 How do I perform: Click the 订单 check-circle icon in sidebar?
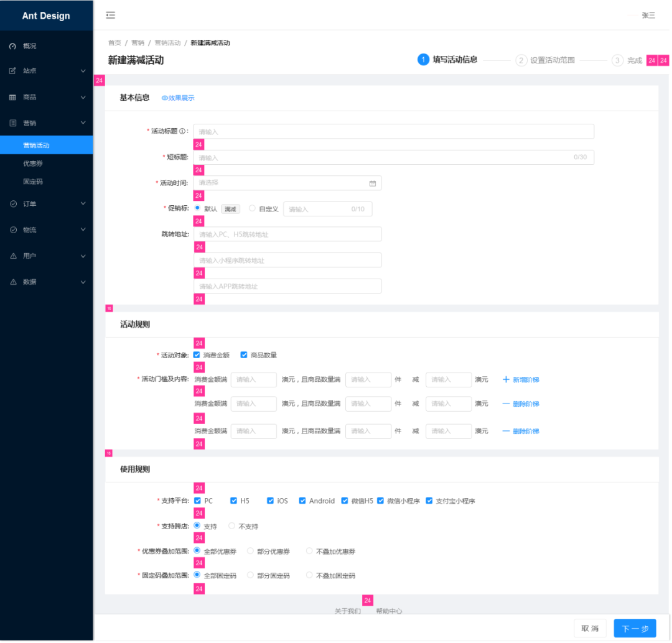[13, 204]
